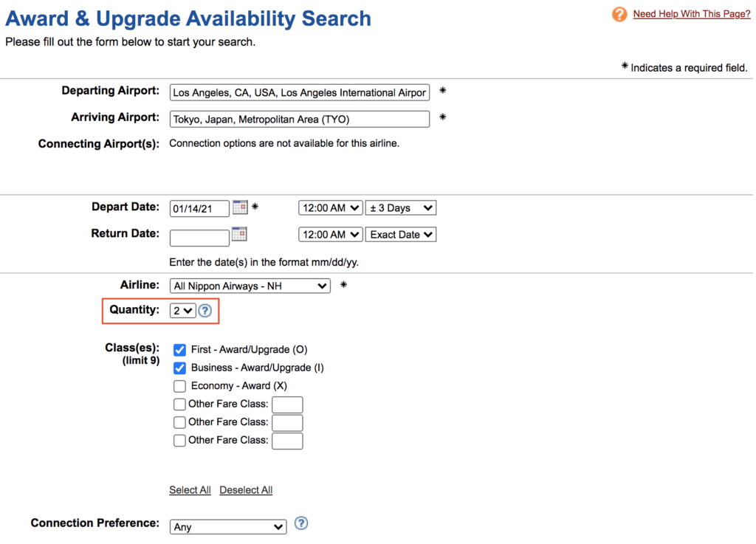
Task: Open the Quantity dropdown
Action: click(182, 311)
